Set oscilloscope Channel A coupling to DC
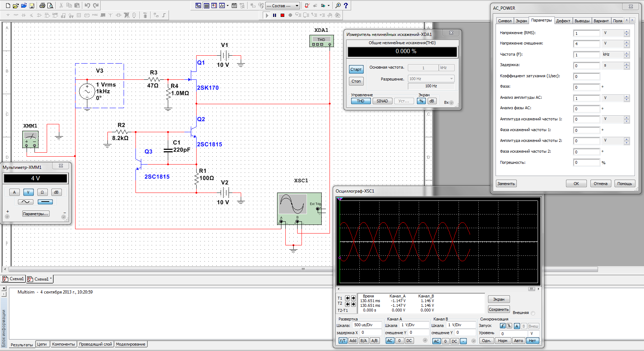Screen dimensions: 644x351 click(409, 341)
